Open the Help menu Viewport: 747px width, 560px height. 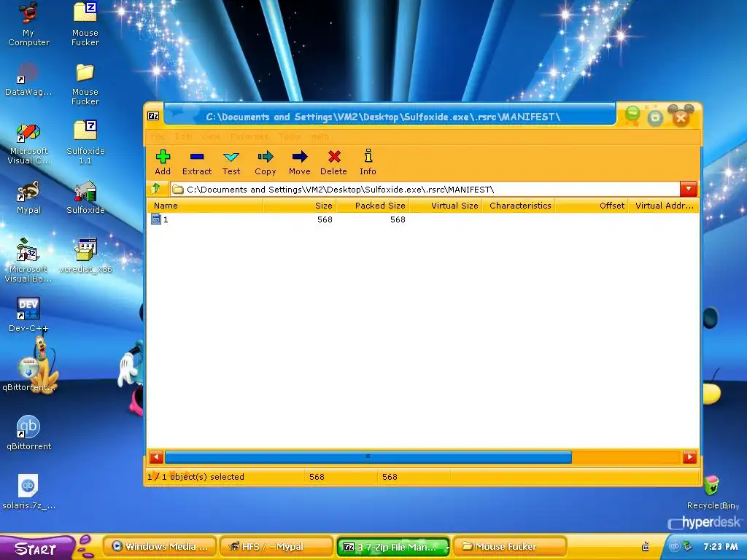point(320,136)
